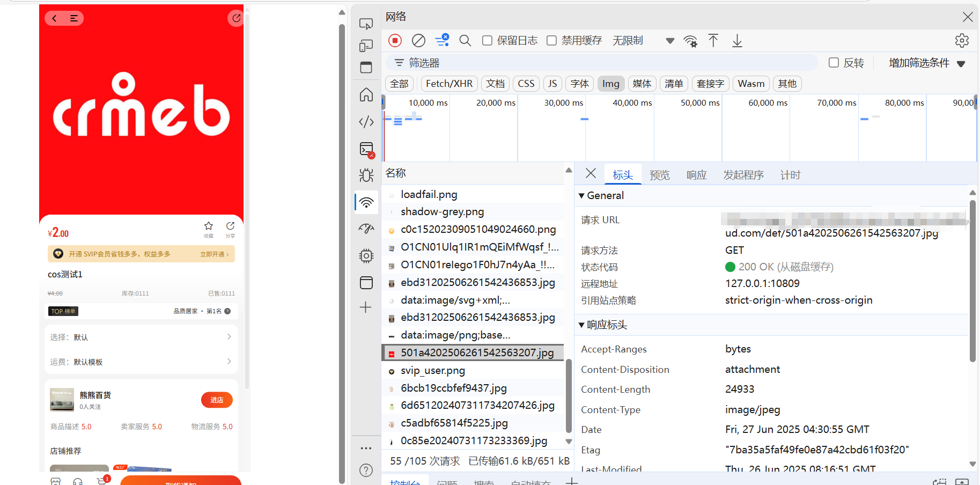Switch to 预览 tab

coord(660,175)
